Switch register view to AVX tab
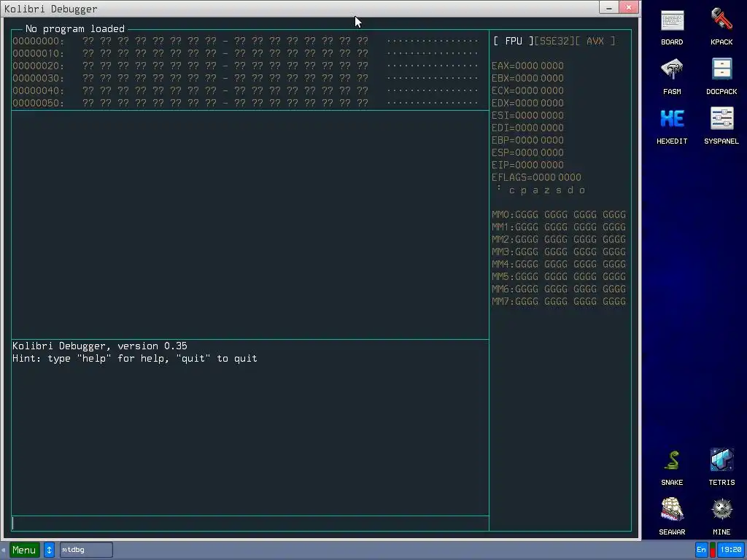The height and width of the screenshot is (560, 747). [x=595, y=41]
